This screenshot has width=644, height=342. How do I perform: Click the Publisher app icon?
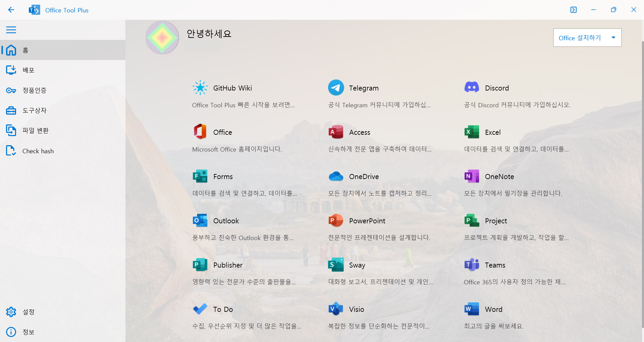(200, 265)
